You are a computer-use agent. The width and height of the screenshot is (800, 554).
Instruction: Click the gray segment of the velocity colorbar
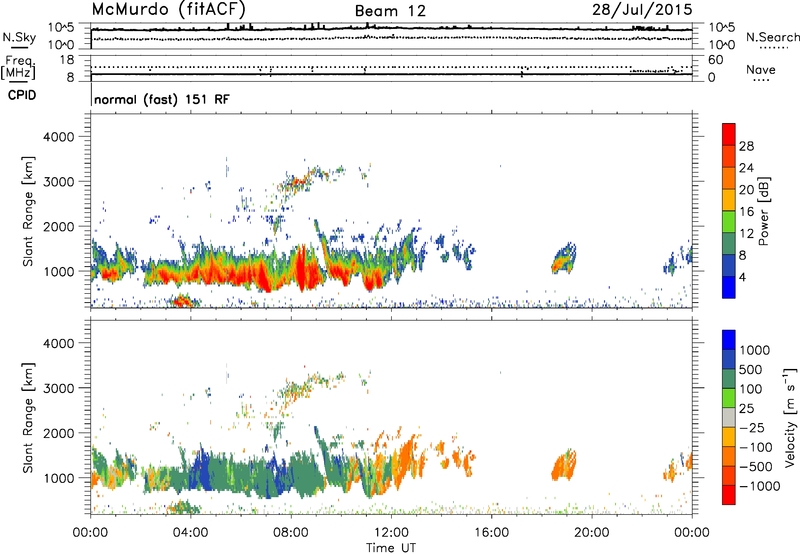pos(729,417)
